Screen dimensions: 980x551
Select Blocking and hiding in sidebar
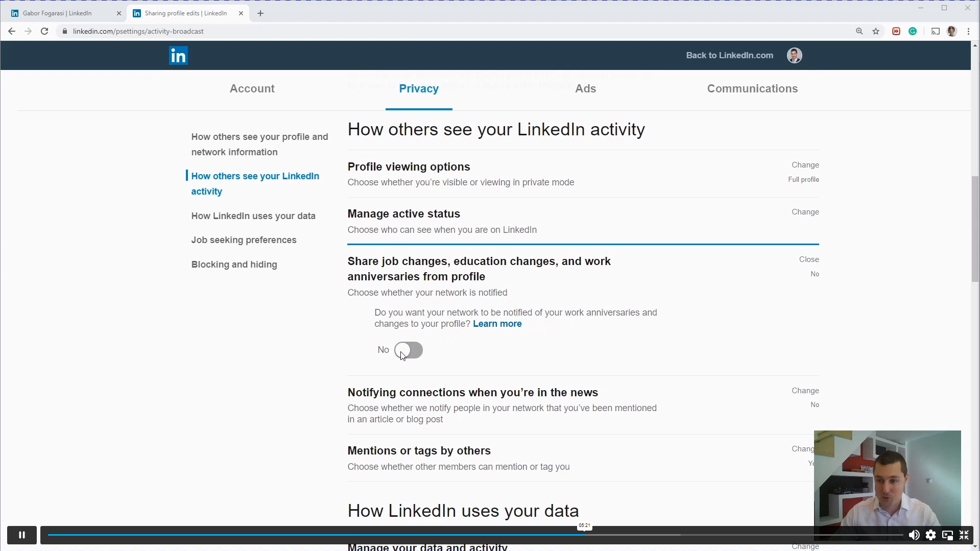pyautogui.click(x=234, y=265)
